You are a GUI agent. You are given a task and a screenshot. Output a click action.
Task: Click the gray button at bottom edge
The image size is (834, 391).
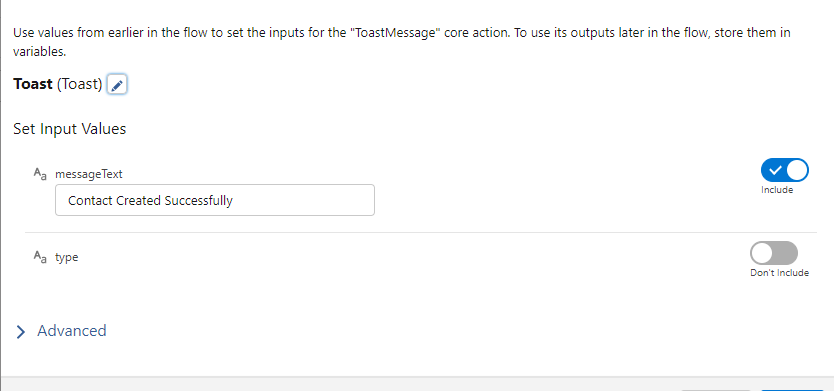pyautogui.click(x=716, y=388)
